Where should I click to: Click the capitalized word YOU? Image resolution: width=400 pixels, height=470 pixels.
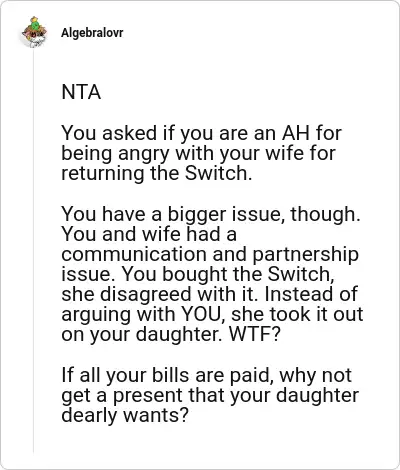202,314
